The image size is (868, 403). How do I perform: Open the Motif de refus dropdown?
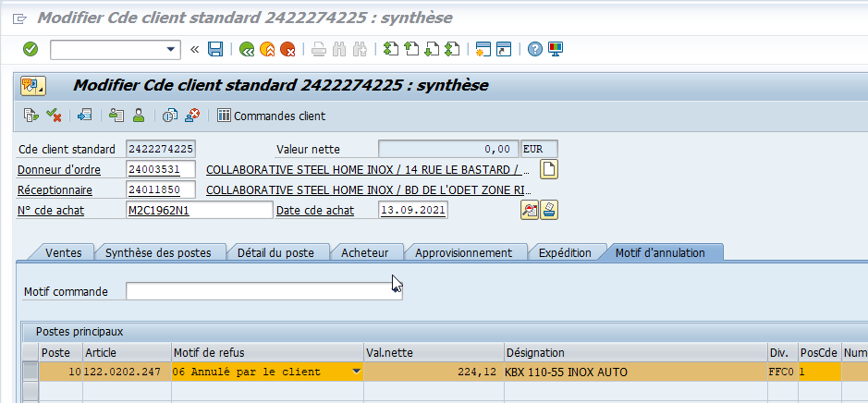click(356, 372)
